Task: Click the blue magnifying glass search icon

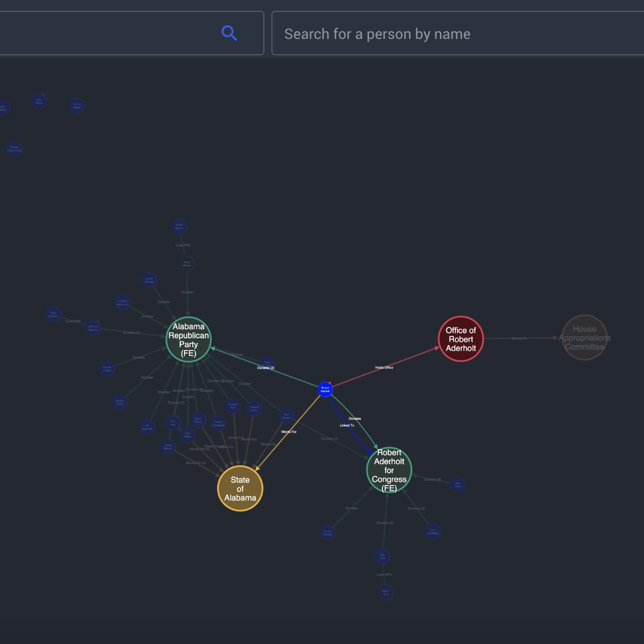Action: tap(229, 33)
